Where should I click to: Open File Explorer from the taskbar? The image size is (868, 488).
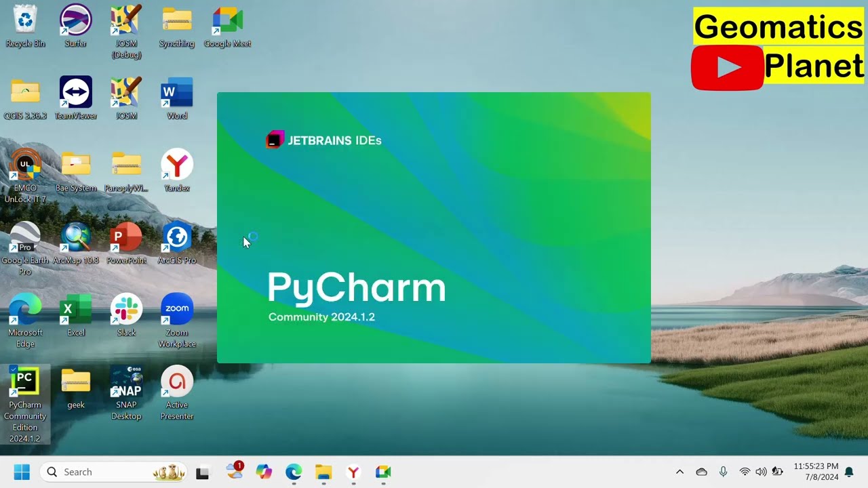pos(323,472)
